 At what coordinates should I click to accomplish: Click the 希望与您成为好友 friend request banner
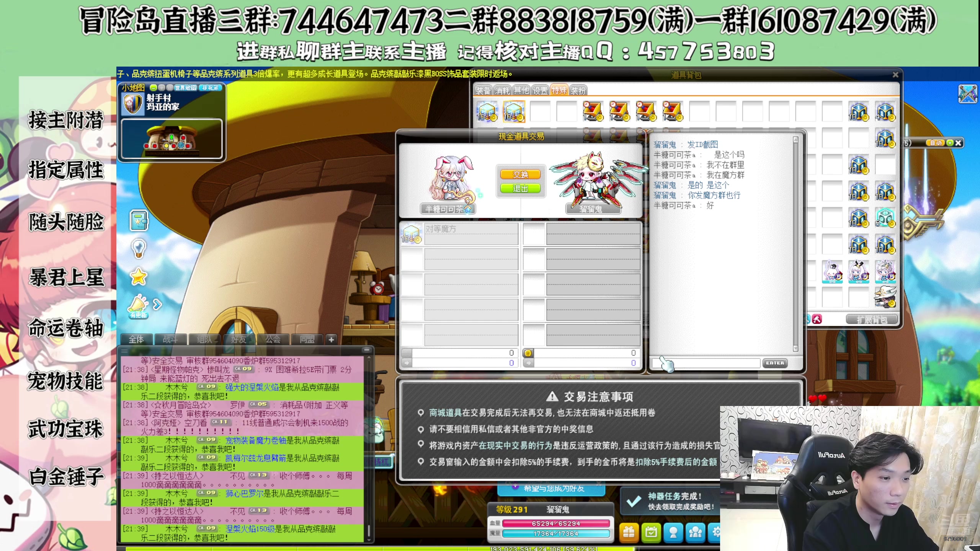pos(551,489)
